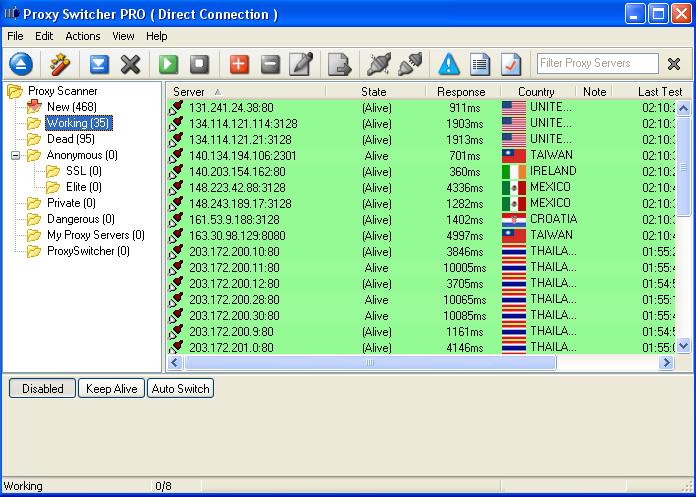Select the SSL (0) folder

pyautogui.click(x=84, y=171)
